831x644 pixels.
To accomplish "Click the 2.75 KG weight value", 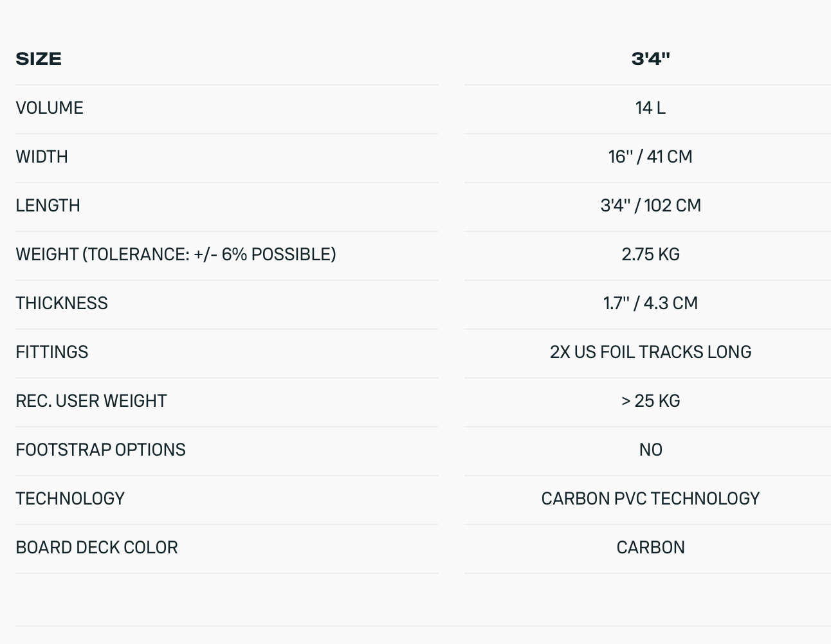I will coord(650,255).
